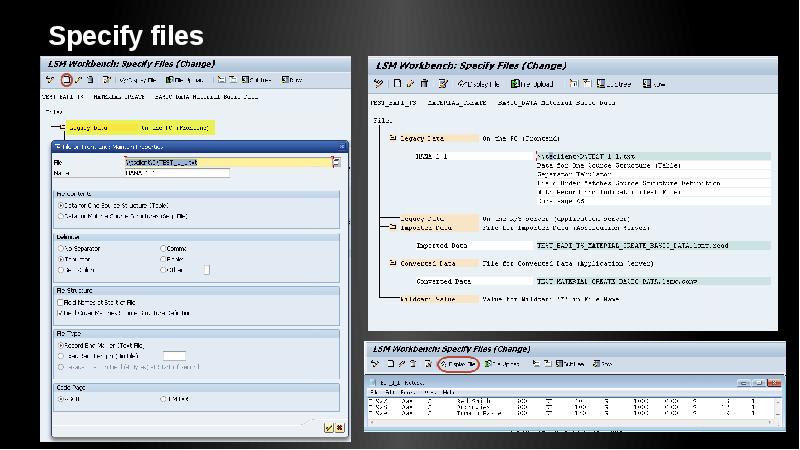Click Row button in top-right window toolbar

point(654,84)
